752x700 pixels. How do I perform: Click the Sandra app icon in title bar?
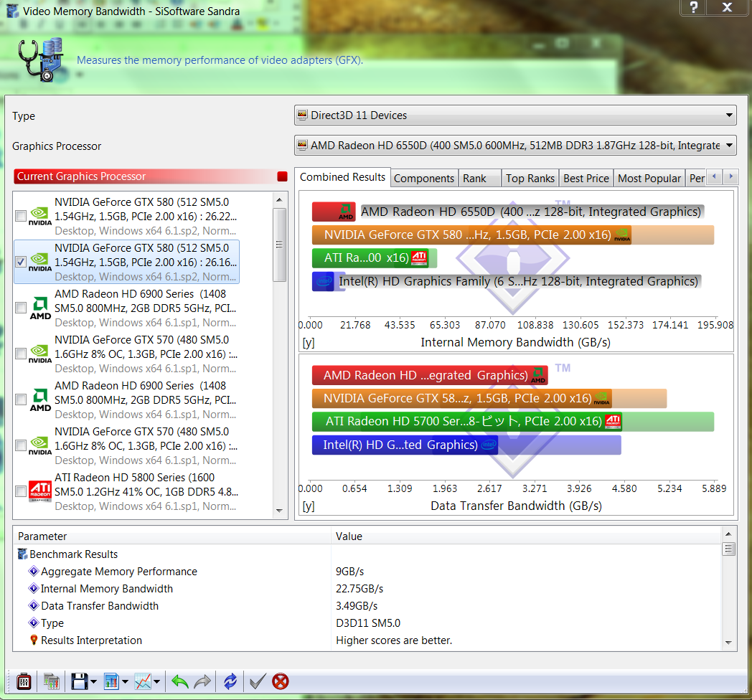coord(13,11)
